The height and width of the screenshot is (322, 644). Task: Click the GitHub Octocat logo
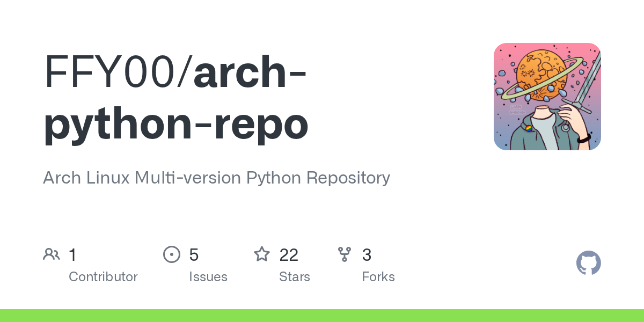(589, 264)
